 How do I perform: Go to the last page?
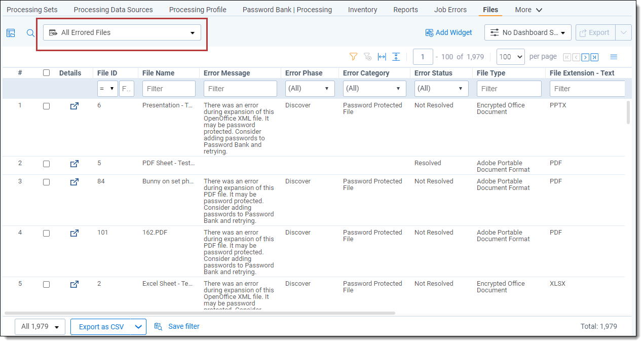pos(594,57)
